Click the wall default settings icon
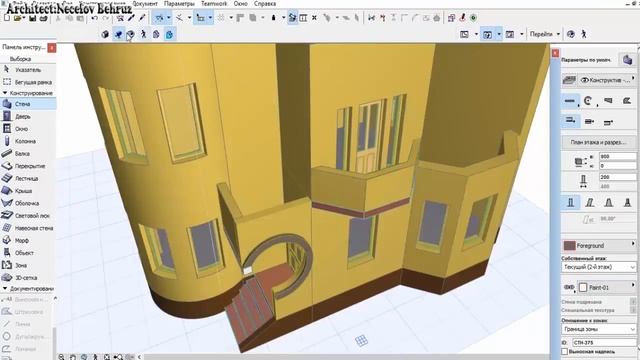Viewport: 640px width, 360px height. [627, 60]
